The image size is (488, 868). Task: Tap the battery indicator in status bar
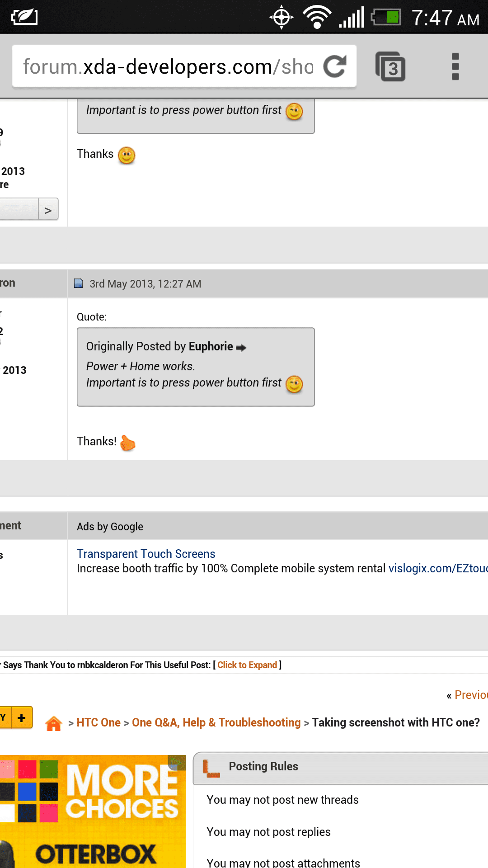(386, 18)
